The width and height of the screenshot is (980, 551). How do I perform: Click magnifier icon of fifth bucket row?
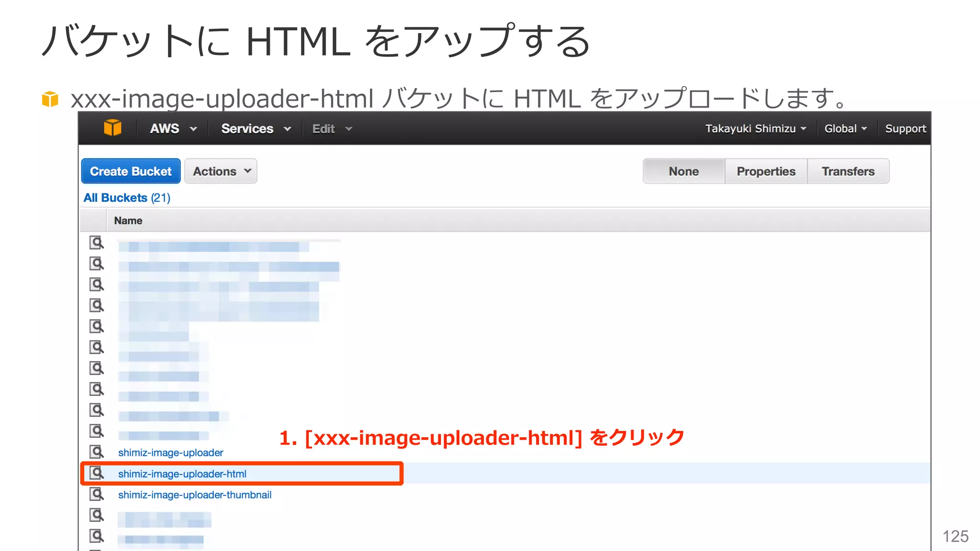click(97, 326)
